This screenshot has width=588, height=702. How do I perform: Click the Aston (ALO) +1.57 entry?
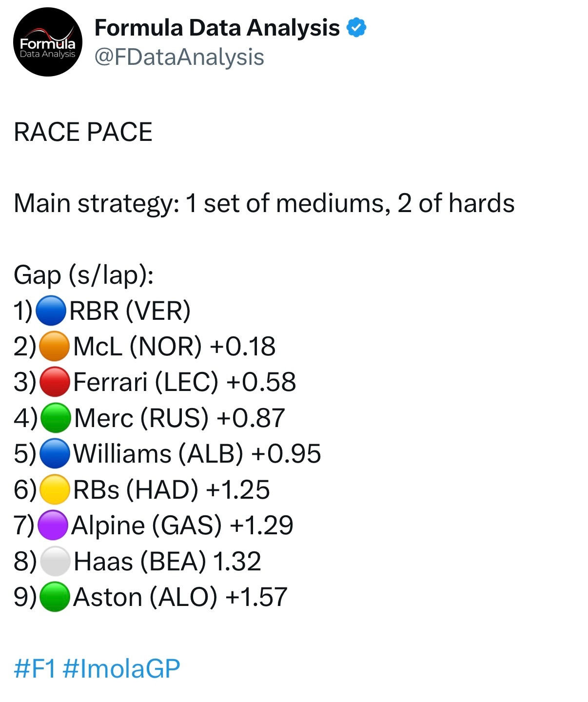180,597
